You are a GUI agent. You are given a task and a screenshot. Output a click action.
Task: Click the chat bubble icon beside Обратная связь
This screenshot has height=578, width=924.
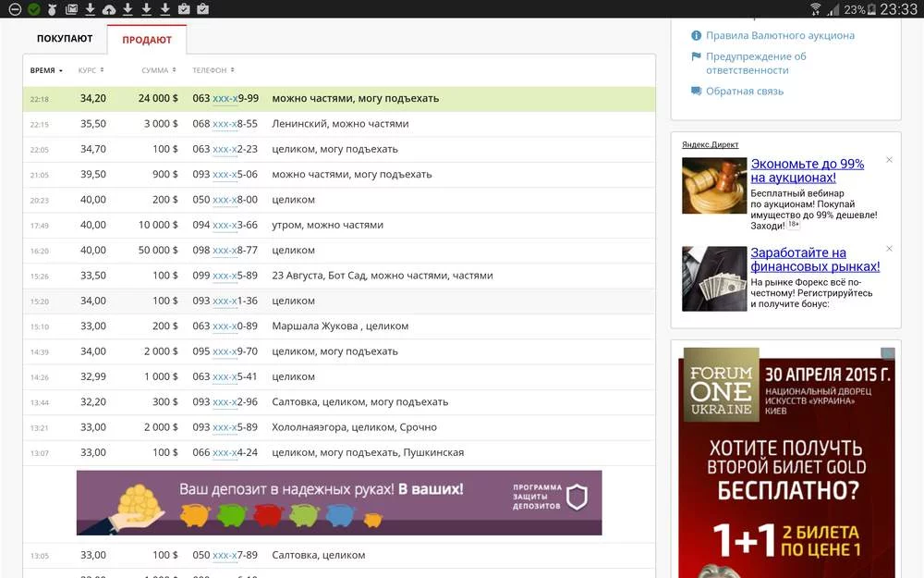tap(696, 91)
